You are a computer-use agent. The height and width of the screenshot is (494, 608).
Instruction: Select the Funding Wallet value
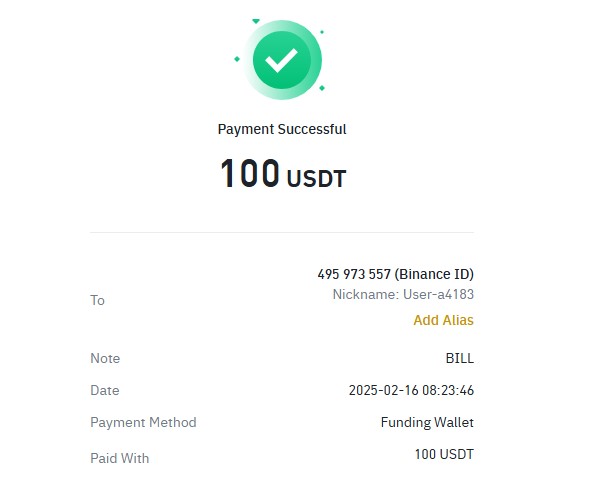point(427,422)
